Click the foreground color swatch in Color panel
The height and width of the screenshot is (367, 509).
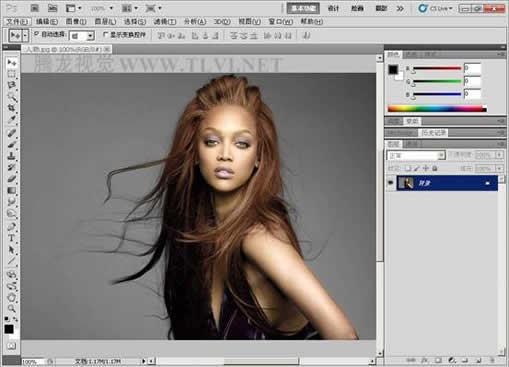pyautogui.click(x=393, y=70)
